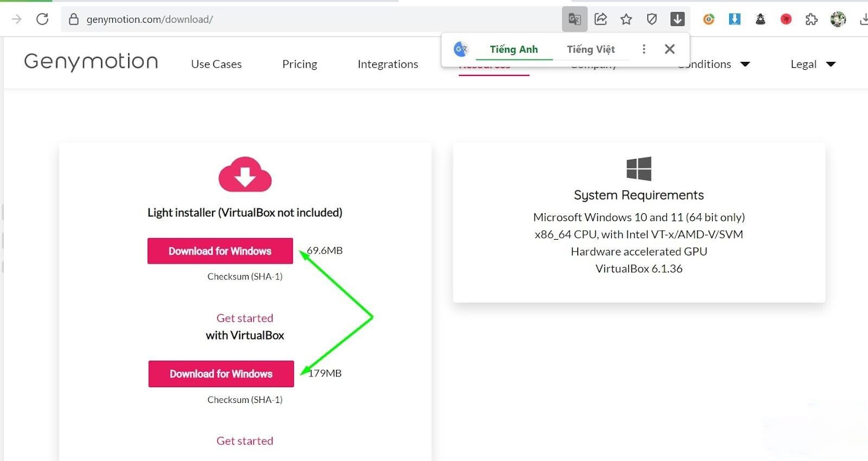The height and width of the screenshot is (461, 868).
Task: Select the Tiếng Việt translate tab
Action: [591, 49]
